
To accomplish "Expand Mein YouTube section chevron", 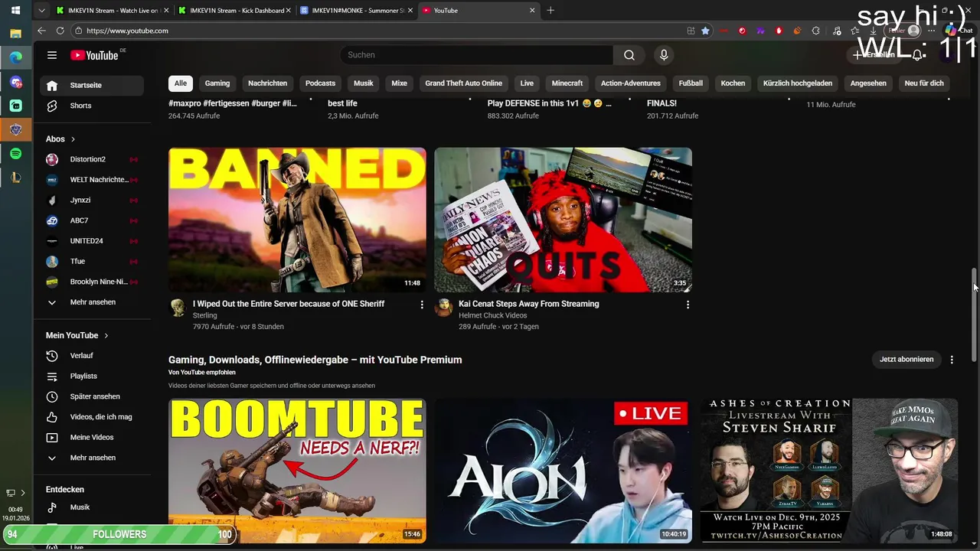I will tap(106, 336).
